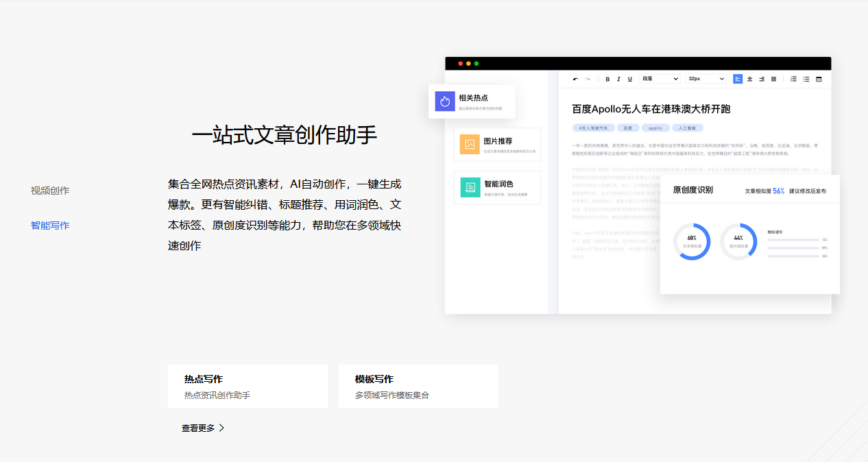Toggle bold formatting on the text
This screenshot has height=462, width=868.
pyautogui.click(x=607, y=78)
